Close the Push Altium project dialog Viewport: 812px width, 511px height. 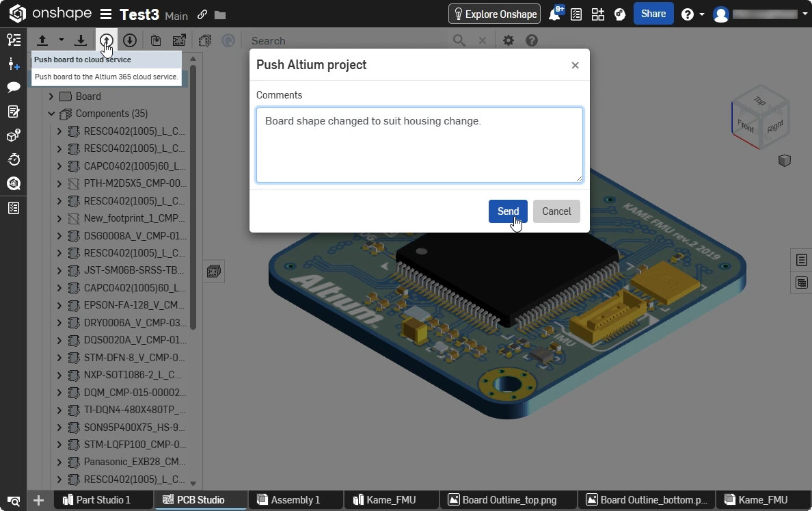point(575,65)
